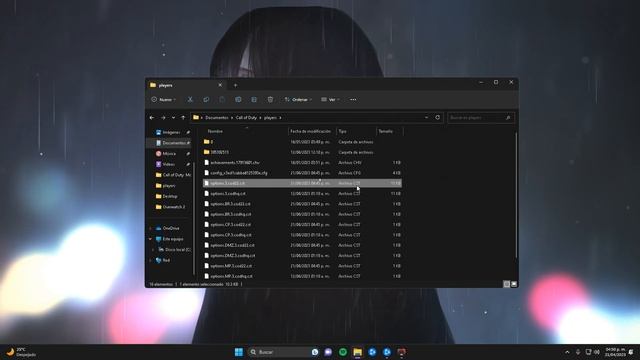Click the Delete trash can icon
This screenshot has height=360, width=640.
tap(270, 100)
